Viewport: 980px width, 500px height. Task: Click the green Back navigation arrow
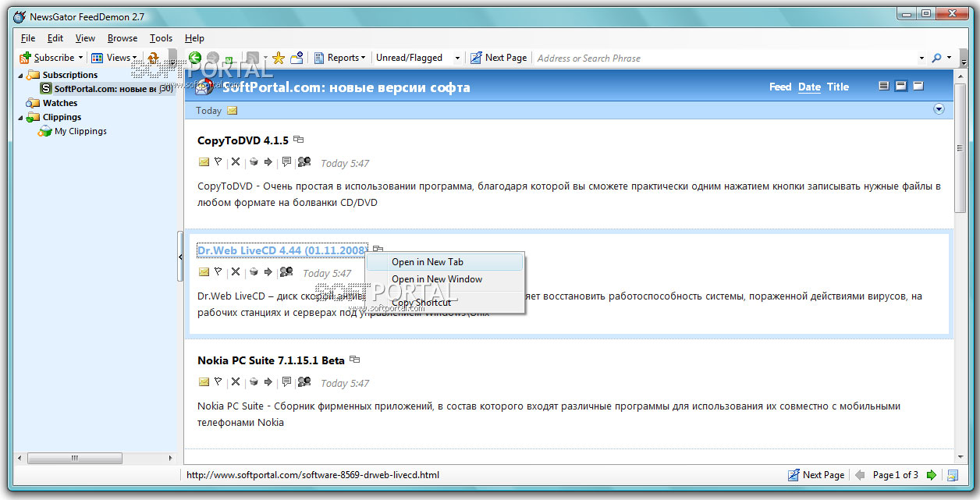coord(195,58)
